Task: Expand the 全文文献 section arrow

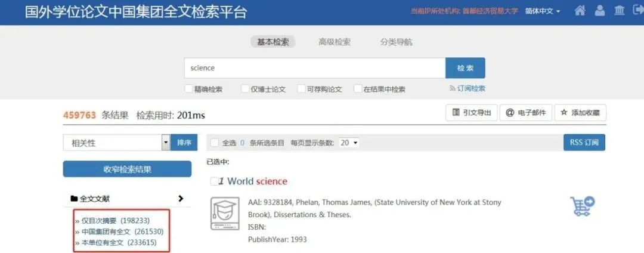Action: [x=181, y=199]
